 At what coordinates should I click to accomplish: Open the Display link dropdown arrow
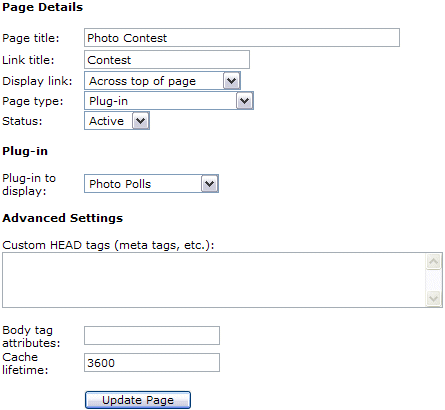pyautogui.click(x=231, y=81)
